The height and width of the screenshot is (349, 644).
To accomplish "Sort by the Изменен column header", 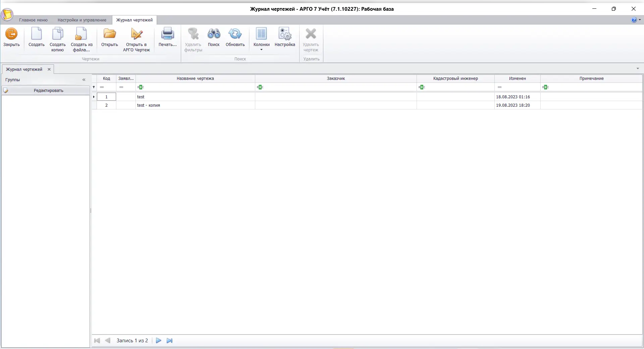I will click(x=518, y=79).
